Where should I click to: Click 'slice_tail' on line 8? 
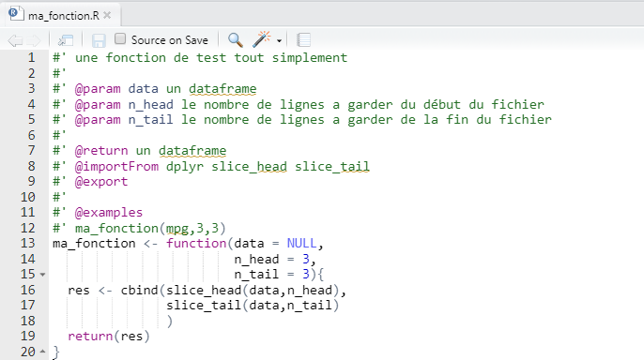332,166
